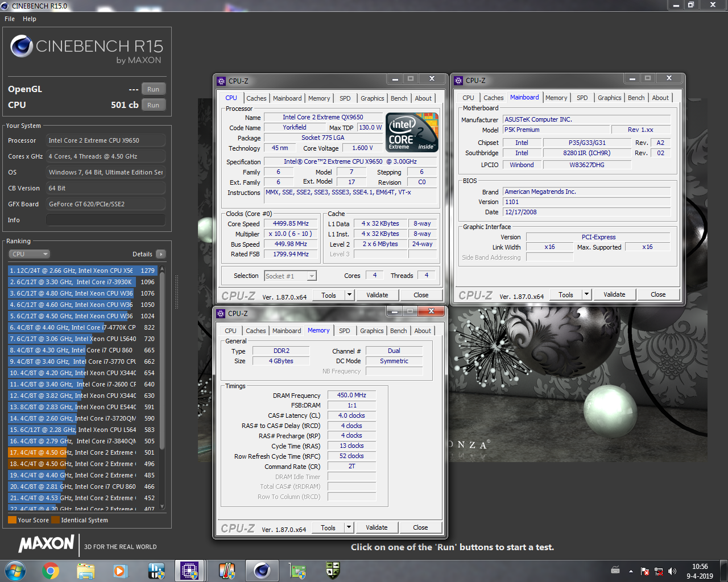Click the Cinebench R15 logo sphere
The height and width of the screenshot is (582, 728).
pyautogui.click(x=22, y=46)
